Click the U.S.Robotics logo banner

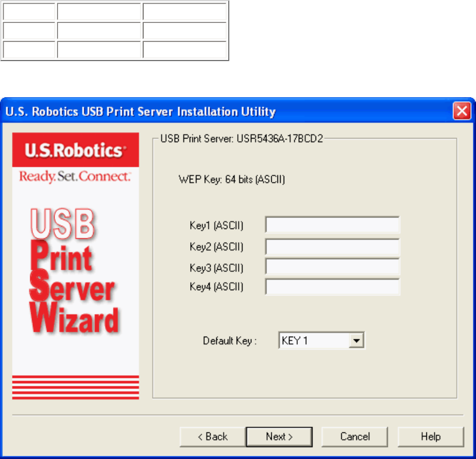[x=76, y=150]
